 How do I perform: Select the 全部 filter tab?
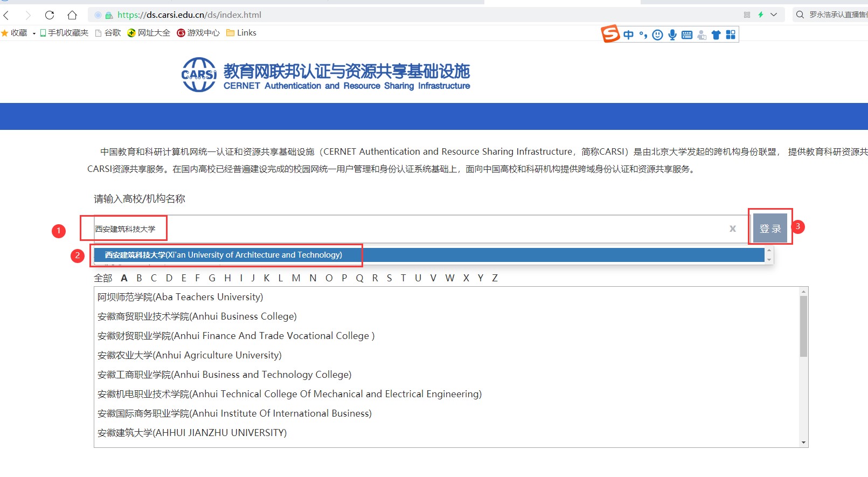[x=103, y=278]
